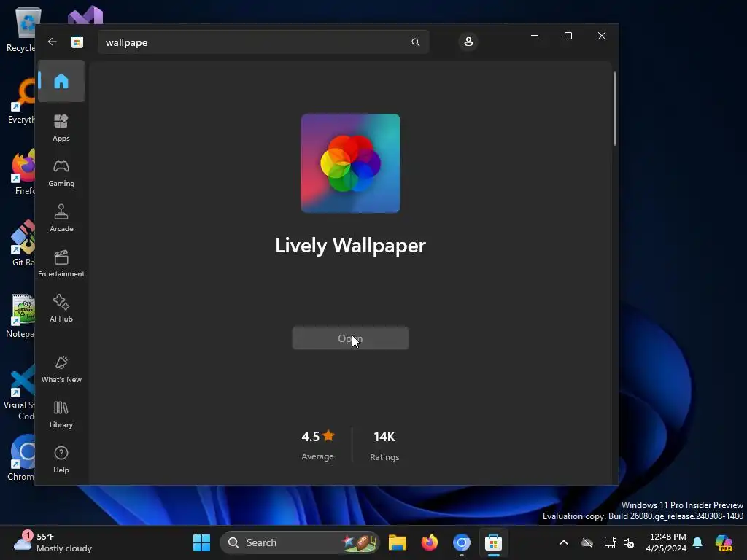Open the user account profile icon
This screenshot has width=747, height=560.
pyautogui.click(x=468, y=42)
